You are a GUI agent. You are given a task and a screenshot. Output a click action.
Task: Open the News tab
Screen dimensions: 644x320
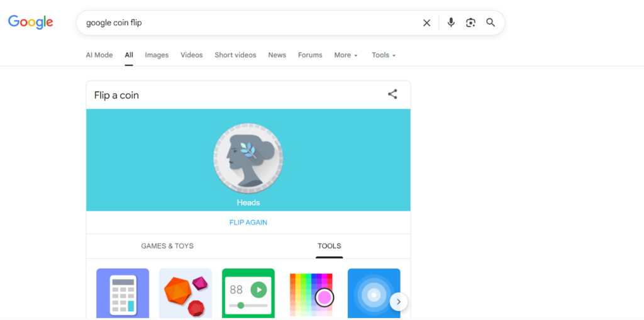pos(277,55)
